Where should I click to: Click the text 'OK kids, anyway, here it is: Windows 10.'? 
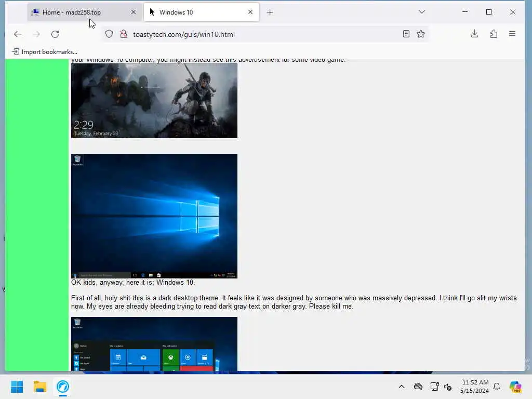point(133,282)
